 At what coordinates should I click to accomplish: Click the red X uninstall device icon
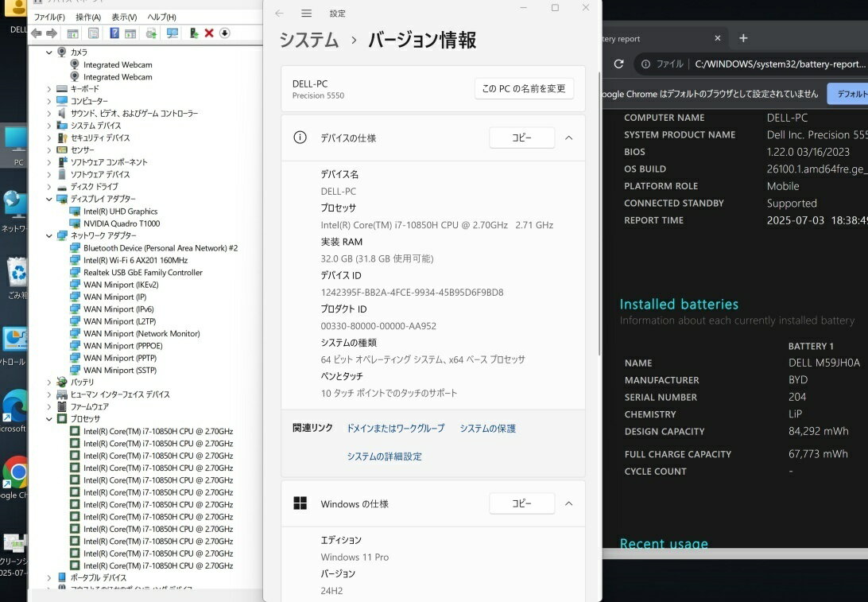click(x=209, y=33)
